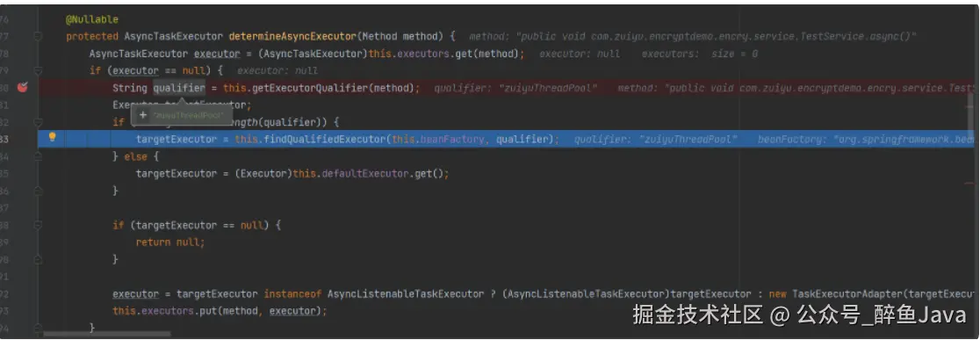This screenshot has height=340, width=980.
Task: Click AsyncListenableTaskExecutor after instanceof
Action: (406, 293)
